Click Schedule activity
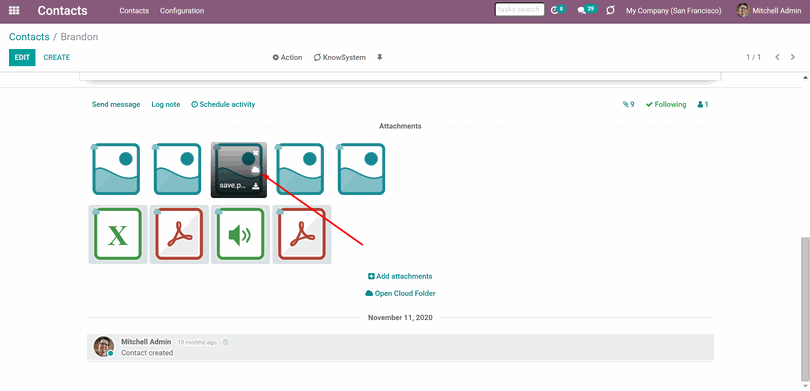Viewport: 810px width, 391px height. pyautogui.click(x=223, y=104)
